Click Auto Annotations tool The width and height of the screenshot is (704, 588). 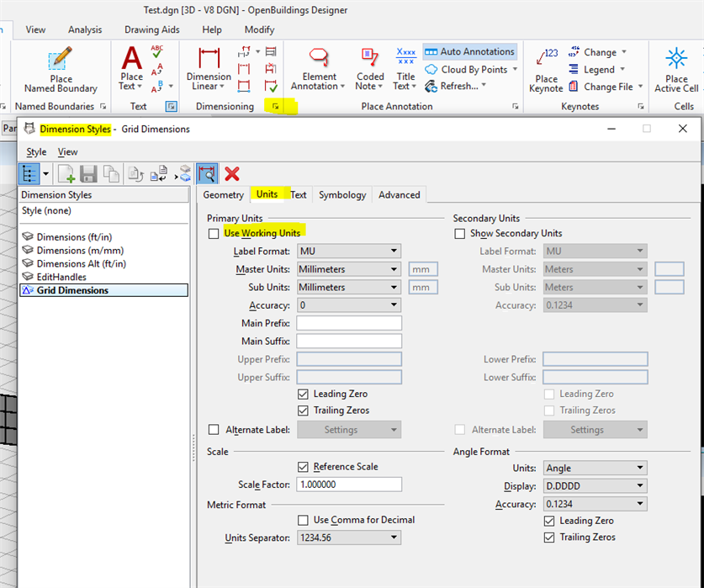tap(469, 51)
